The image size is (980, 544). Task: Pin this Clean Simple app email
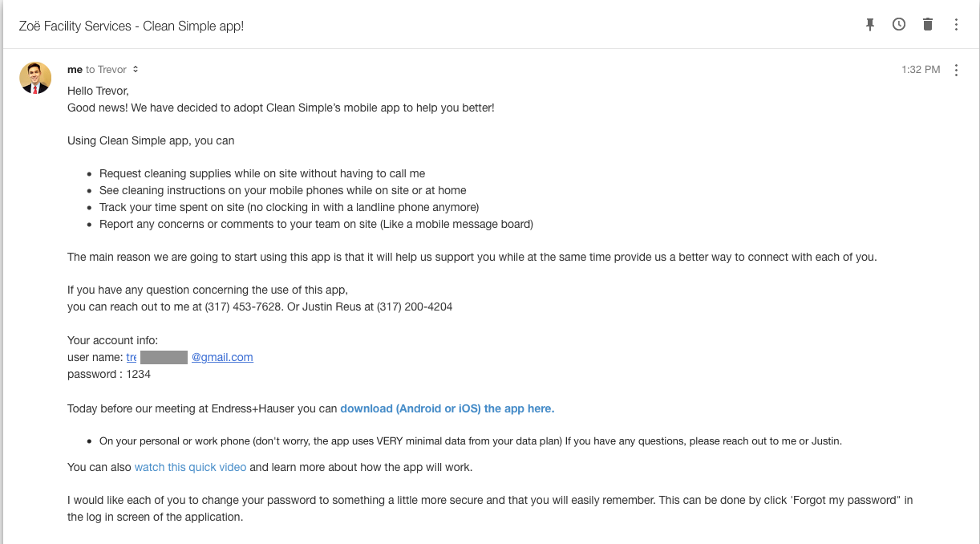click(x=870, y=25)
